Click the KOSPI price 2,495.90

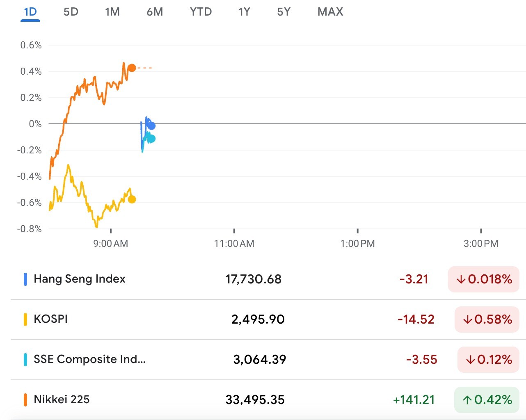258,320
